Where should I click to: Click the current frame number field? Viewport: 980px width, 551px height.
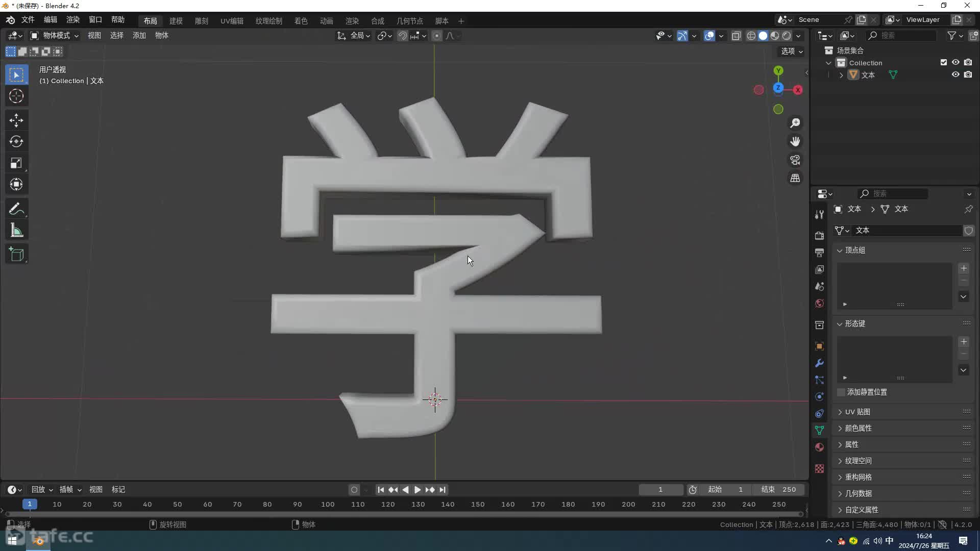660,489
